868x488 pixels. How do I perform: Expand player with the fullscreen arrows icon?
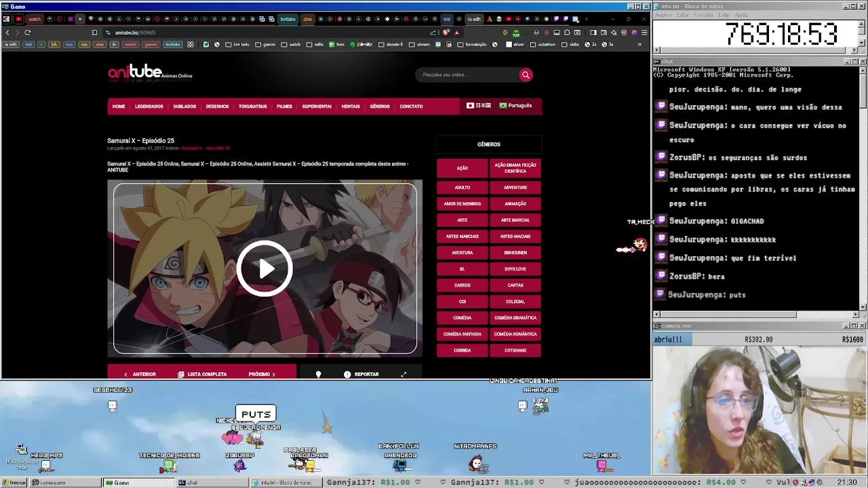pos(403,374)
